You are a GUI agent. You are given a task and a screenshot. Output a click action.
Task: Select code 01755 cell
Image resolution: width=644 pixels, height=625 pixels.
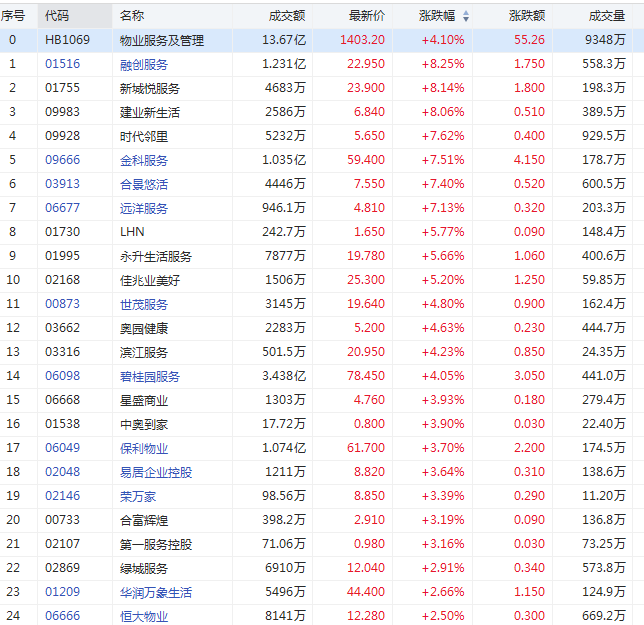coord(62,88)
